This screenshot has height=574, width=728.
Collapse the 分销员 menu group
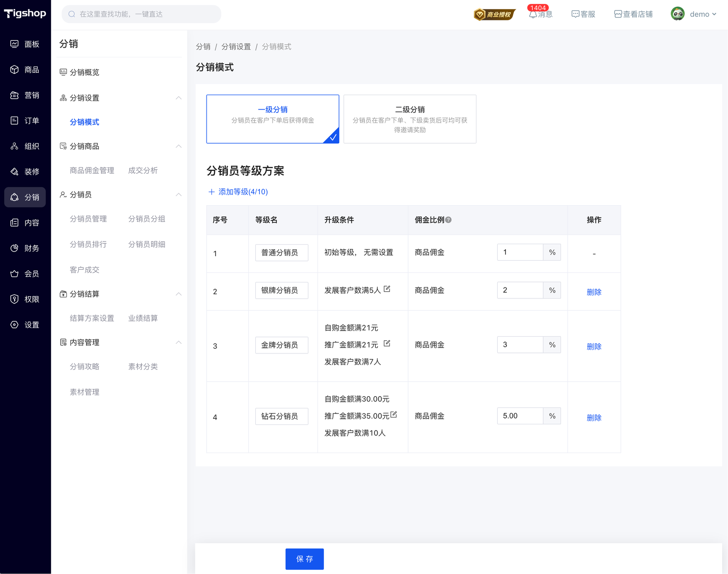(x=179, y=195)
